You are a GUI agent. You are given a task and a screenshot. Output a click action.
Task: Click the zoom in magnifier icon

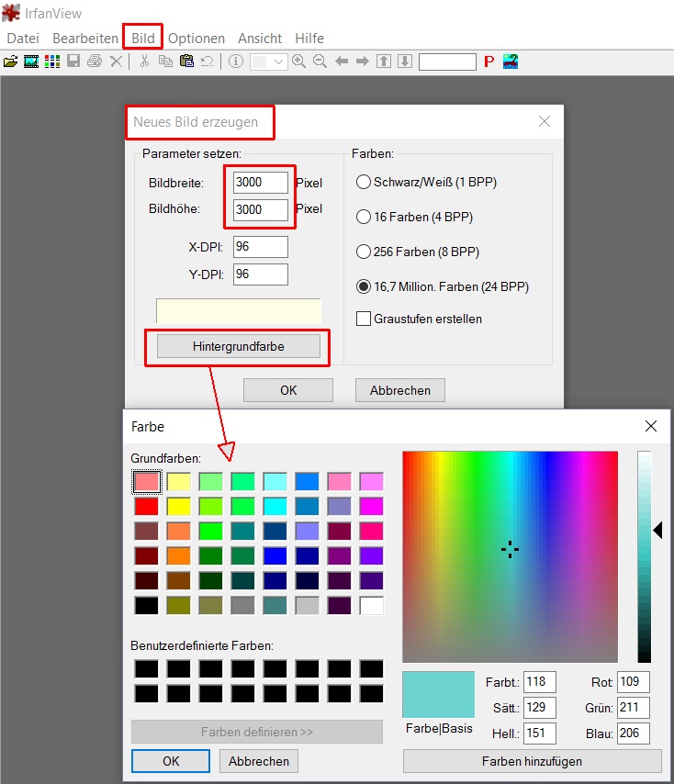point(298,62)
